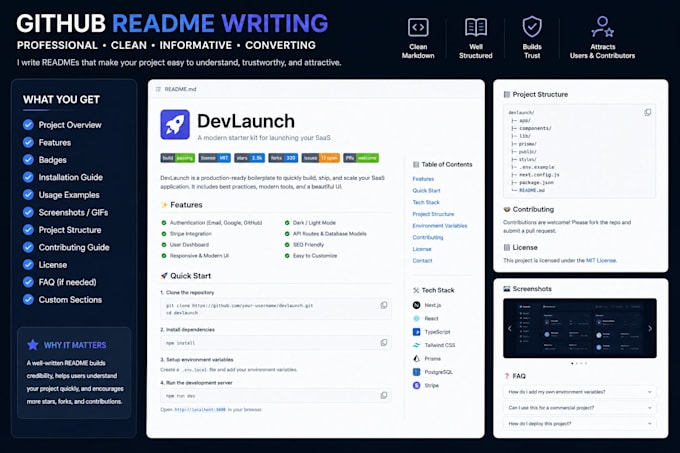The image size is (680, 453).
Task: Click the Tech Stack tools icon
Action: pyautogui.click(x=416, y=290)
